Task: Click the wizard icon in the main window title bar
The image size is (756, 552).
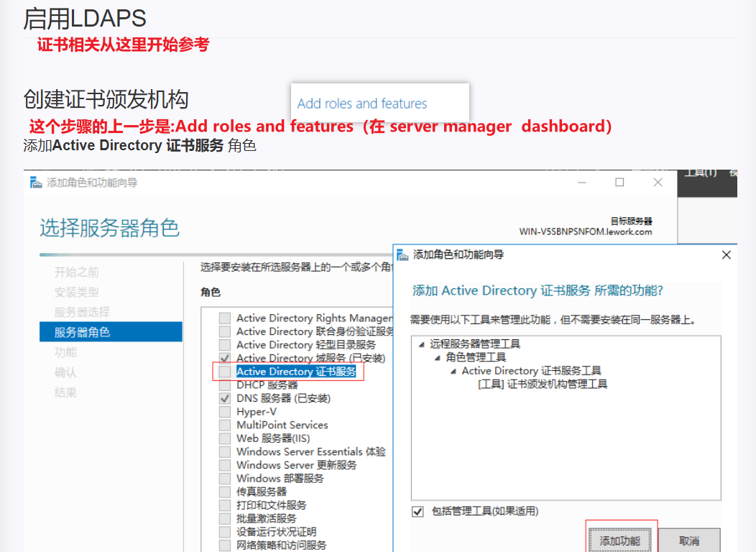Action: point(36,183)
